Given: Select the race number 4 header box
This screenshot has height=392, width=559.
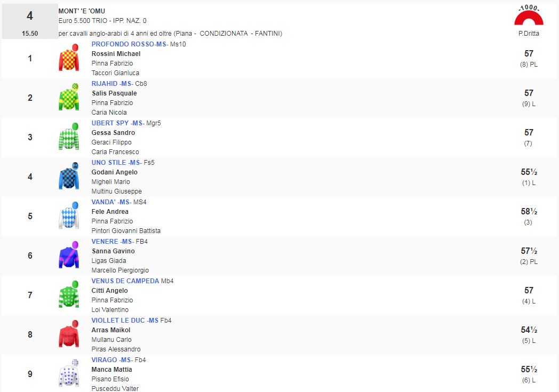Looking at the screenshot, I should pos(30,21).
